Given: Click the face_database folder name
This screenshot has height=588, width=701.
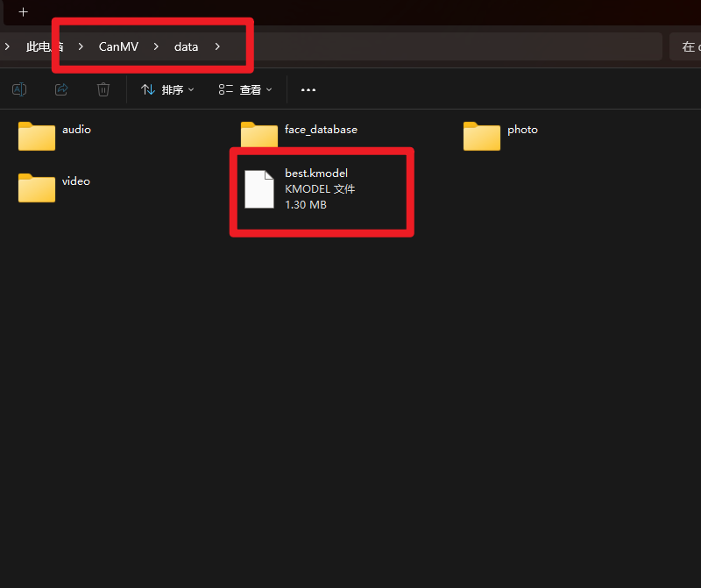Looking at the screenshot, I should coord(321,130).
